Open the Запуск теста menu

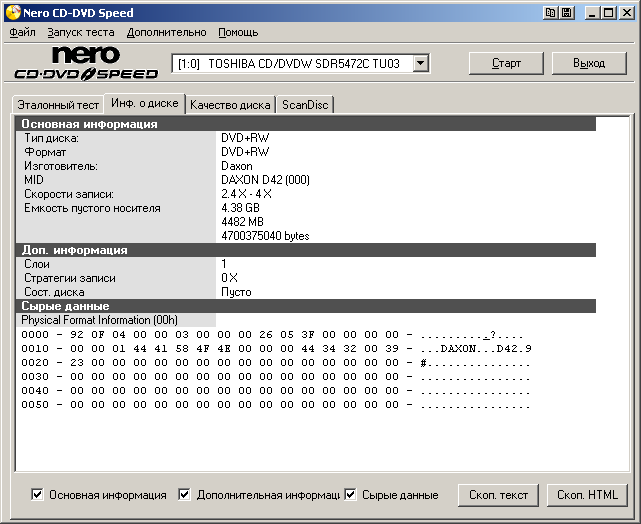[x=81, y=32]
